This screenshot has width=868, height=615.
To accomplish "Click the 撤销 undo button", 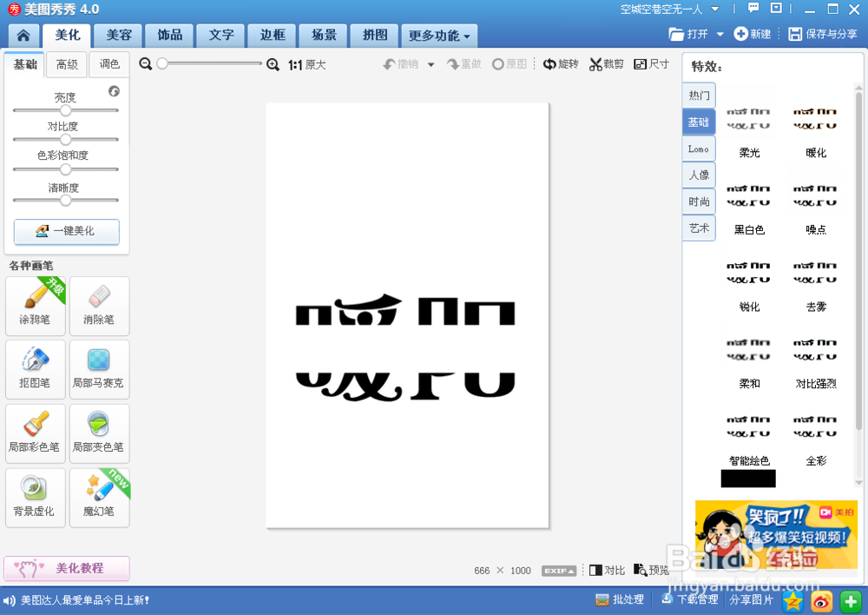I will coord(401,64).
